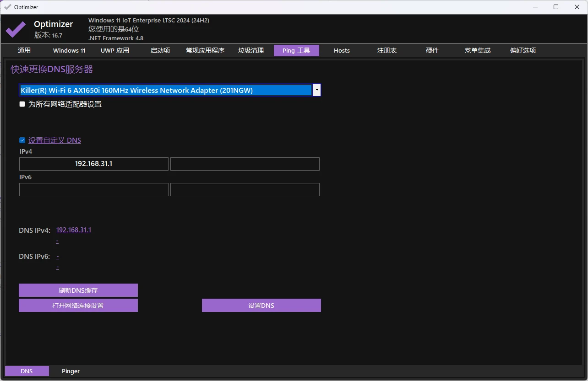Select the 常规应用程序 tab
The height and width of the screenshot is (381, 588).
[205, 50]
